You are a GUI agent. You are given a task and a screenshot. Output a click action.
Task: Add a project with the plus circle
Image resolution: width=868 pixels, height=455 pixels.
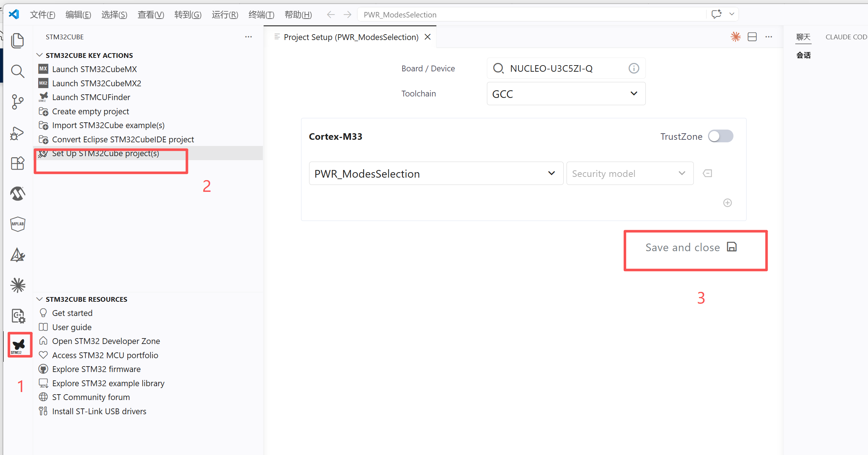point(727,203)
